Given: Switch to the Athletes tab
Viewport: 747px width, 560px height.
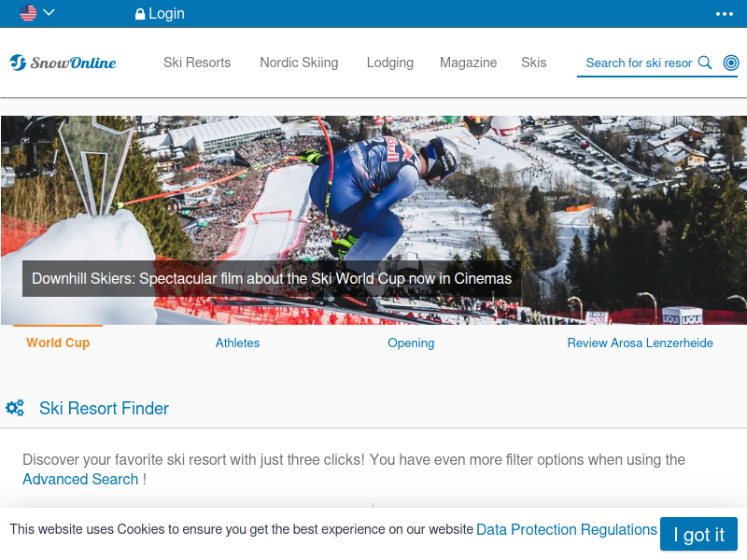Looking at the screenshot, I should (237, 343).
